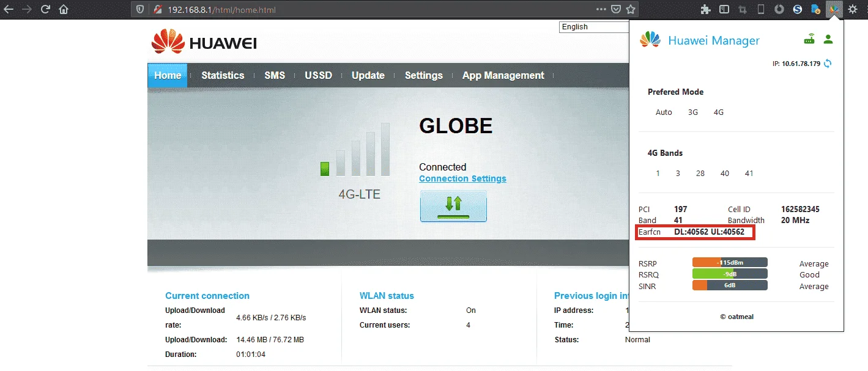Open the blue S extension icon
868x371 pixels.
[x=798, y=9]
